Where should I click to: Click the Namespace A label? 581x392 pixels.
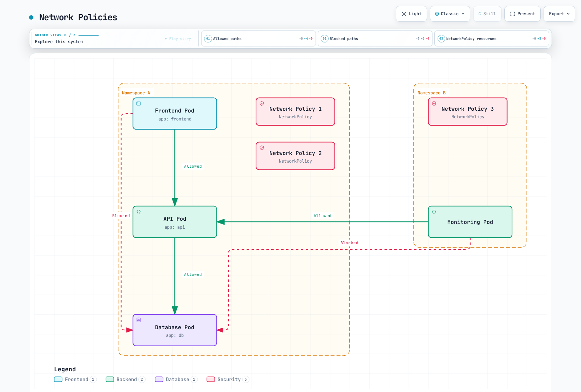pyautogui.click(x=136, y=93)
